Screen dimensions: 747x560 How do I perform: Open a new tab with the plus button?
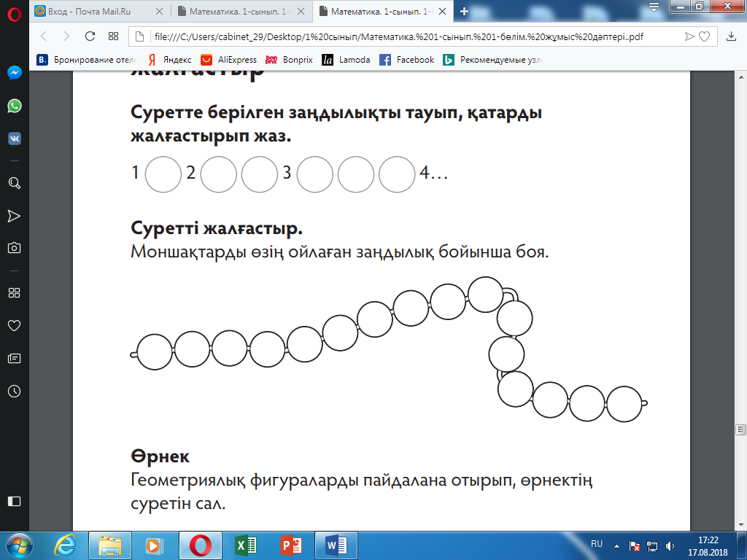click(464, 12)
